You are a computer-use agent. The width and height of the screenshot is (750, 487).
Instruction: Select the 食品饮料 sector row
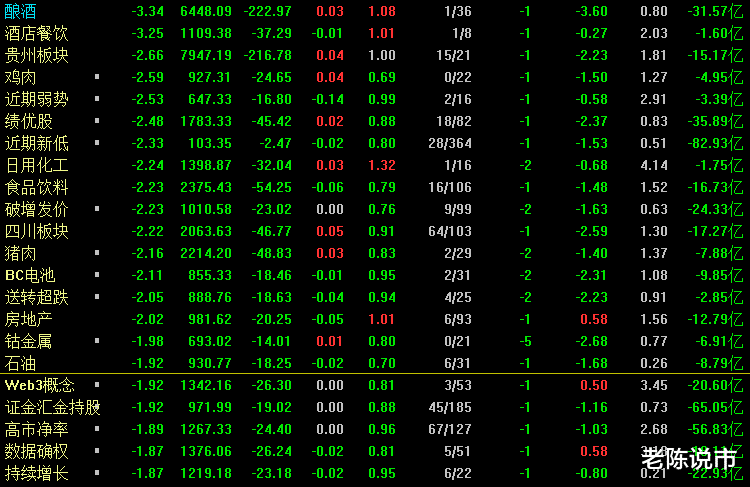tap(37, 187)
